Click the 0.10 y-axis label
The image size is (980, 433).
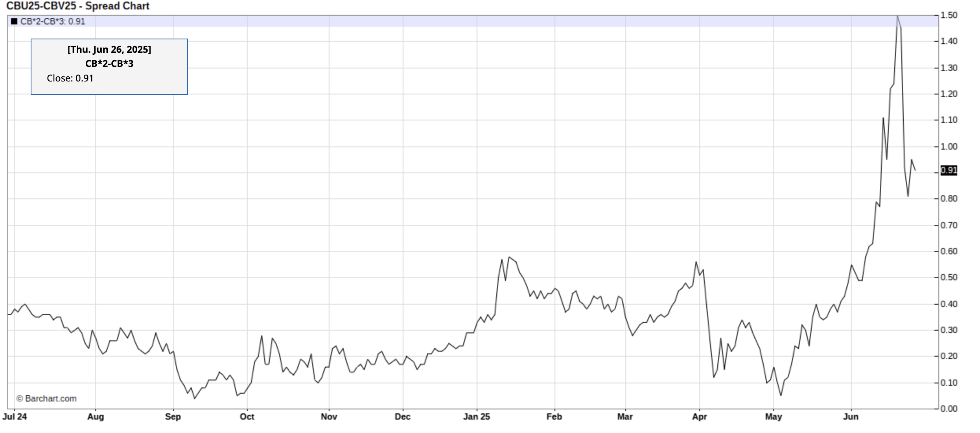pyautogui.click(x=949, y=383)
